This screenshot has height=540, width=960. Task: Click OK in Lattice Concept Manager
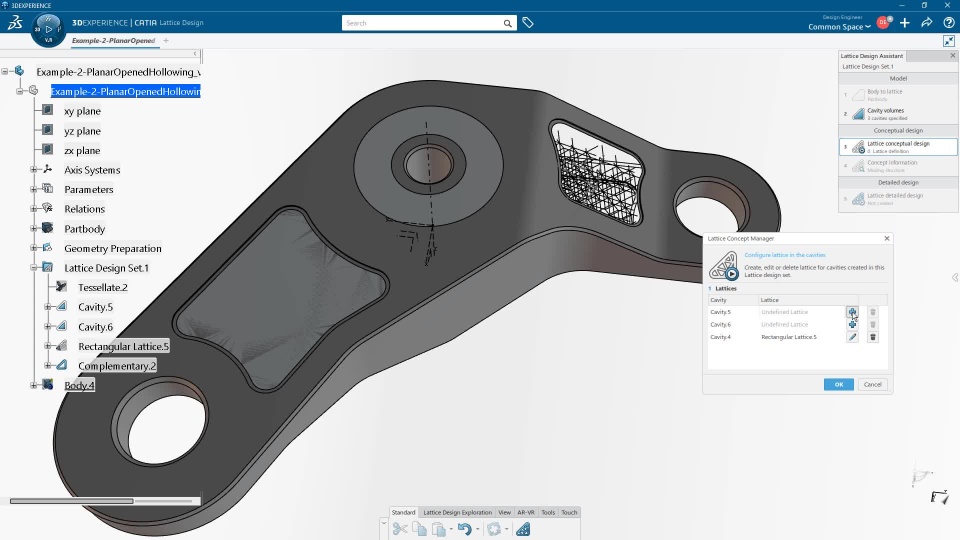838,384
